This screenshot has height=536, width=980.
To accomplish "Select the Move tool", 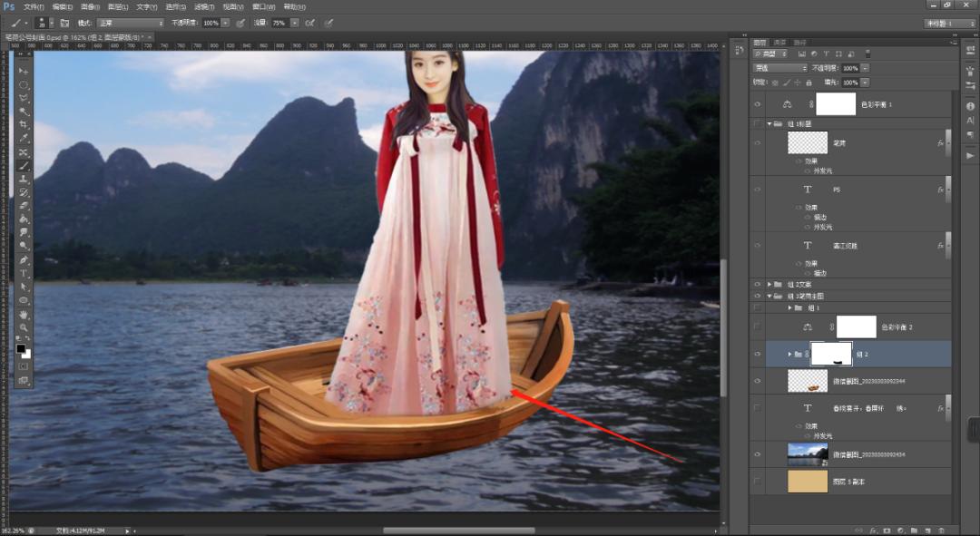I will point(23,72).
